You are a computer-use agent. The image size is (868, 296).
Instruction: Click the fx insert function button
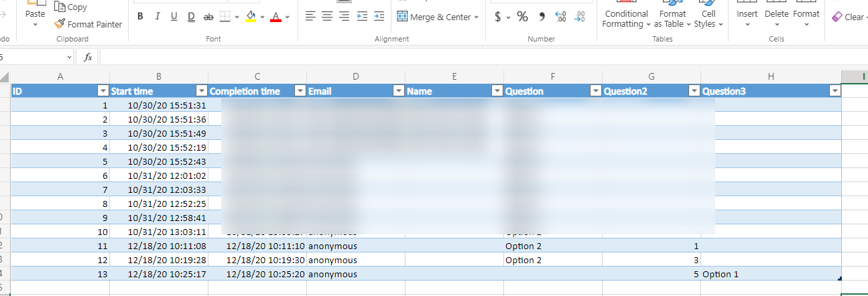coord(88,58)
